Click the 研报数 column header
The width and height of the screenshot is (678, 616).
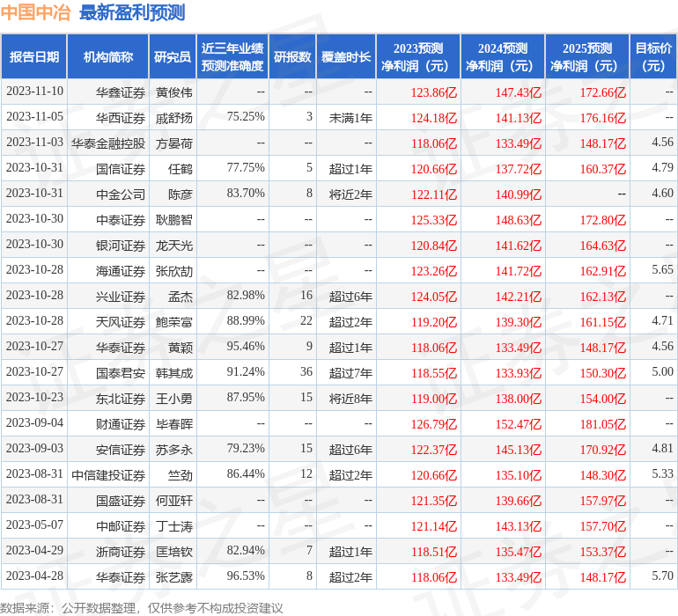(x=292, y=57)
